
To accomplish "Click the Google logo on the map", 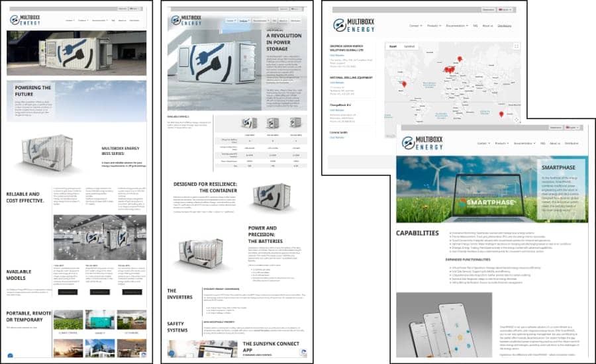I will [x=391, y=136].
